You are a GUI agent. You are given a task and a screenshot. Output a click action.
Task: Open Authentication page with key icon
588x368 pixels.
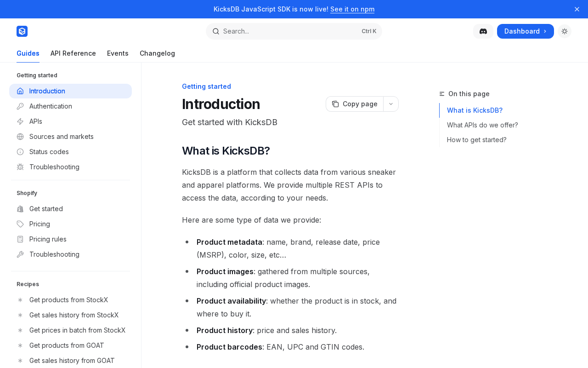click(x=20, y=106)
